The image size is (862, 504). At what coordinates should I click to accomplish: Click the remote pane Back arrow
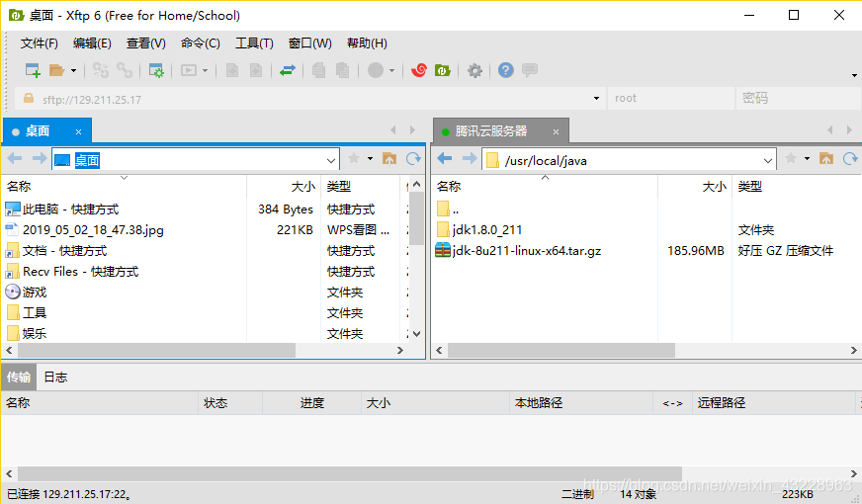click(444, 159)
